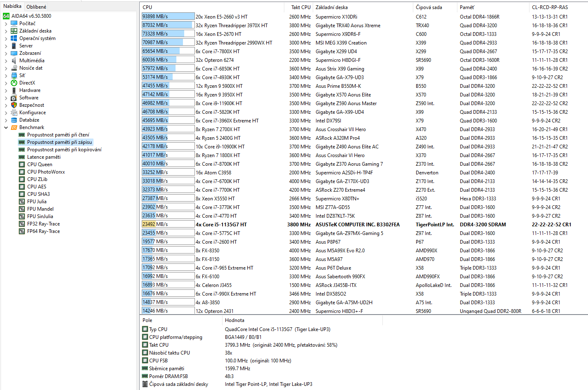Click the Databáze database icon
The width and height of the screenshot is (588, 390).
pos(14,120)
